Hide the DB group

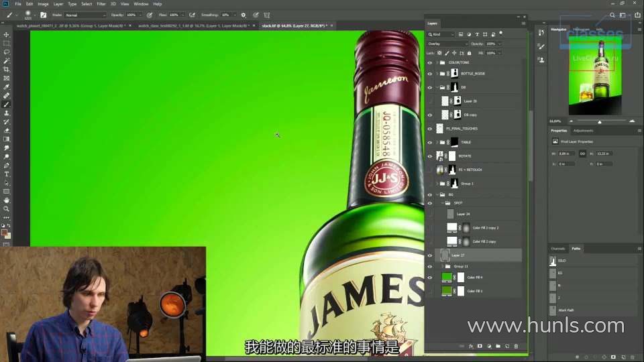point(429,87)
